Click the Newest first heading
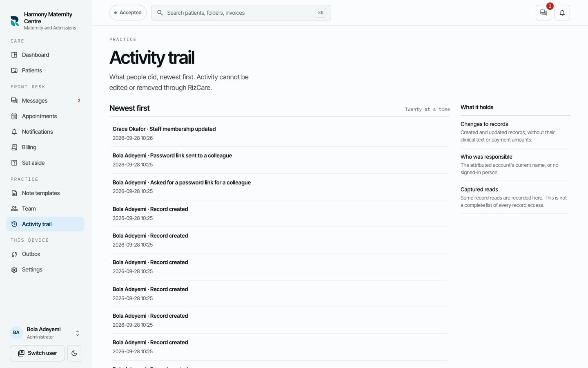This screenshot has height=368, width=588. click(129, 108)
